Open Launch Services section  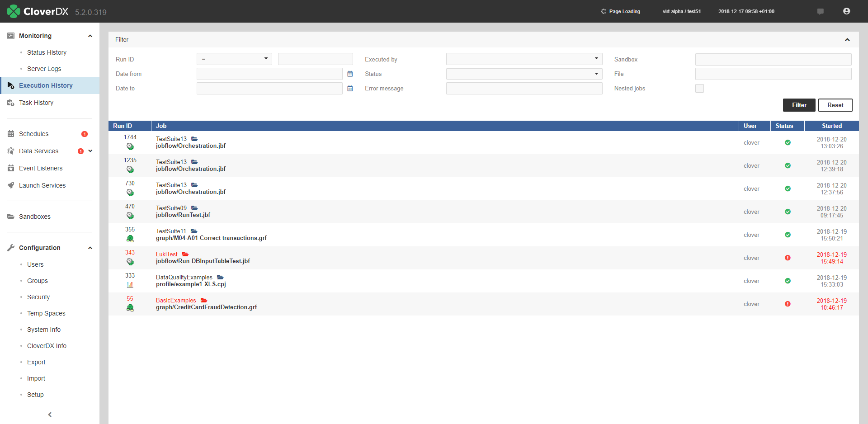pos(42,185)
